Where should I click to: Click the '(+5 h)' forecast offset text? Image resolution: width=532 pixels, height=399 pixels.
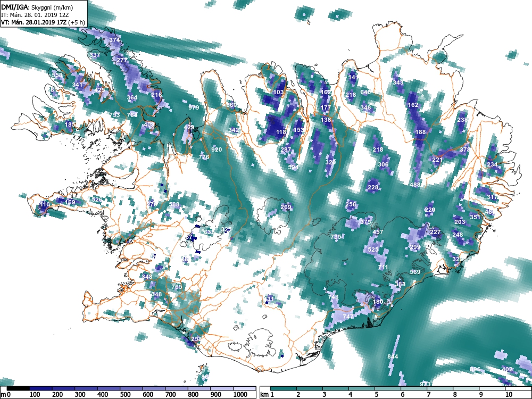77,22
